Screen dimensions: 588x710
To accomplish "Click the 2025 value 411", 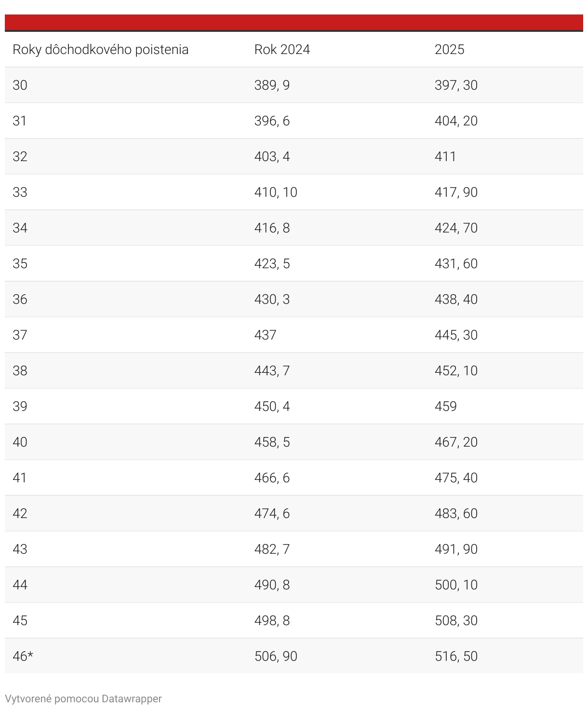I will click(x=445, y=157).
